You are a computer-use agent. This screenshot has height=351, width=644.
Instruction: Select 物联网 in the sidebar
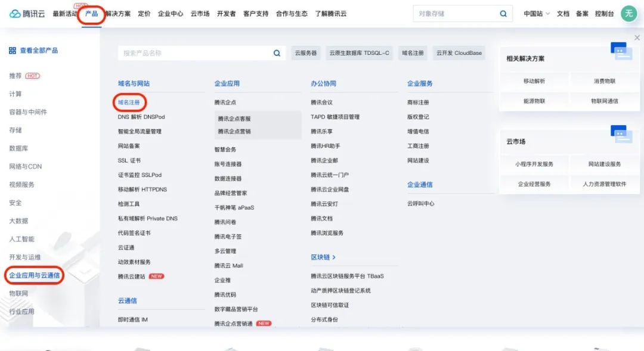18,293
